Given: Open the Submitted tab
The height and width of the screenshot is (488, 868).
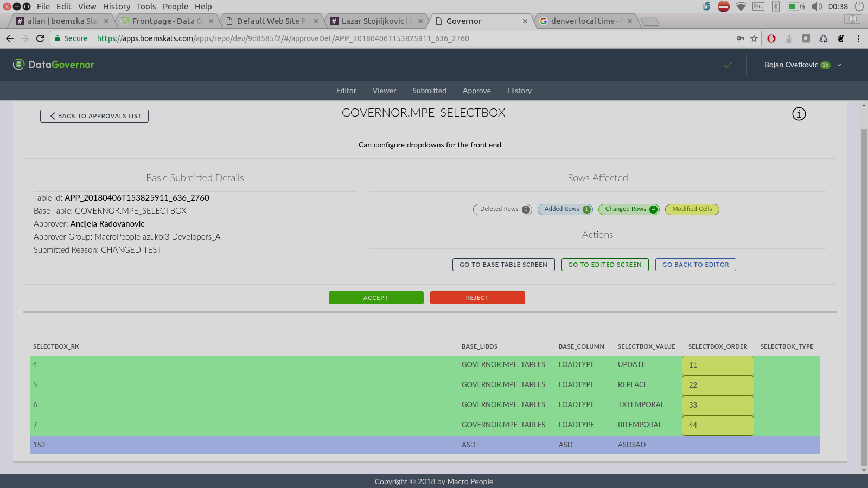Looking at the screenshot, I should [x=429, y=91].
